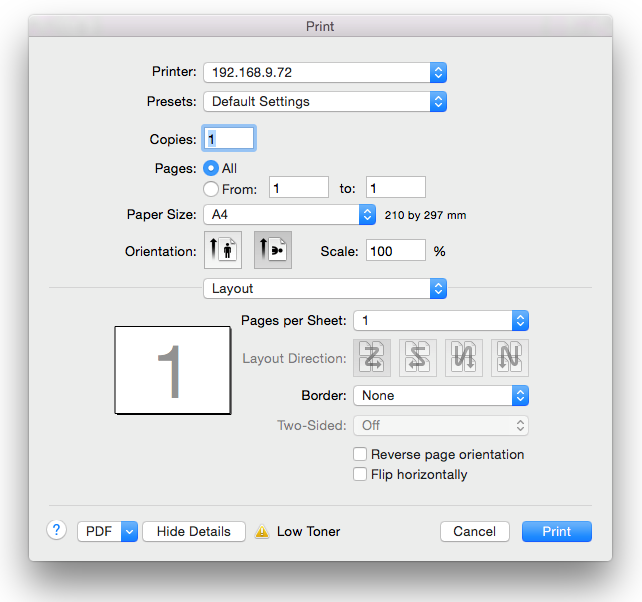The image size is (642, 602).
Task: Open the Layout options pane menu
Action: point(324,288)
